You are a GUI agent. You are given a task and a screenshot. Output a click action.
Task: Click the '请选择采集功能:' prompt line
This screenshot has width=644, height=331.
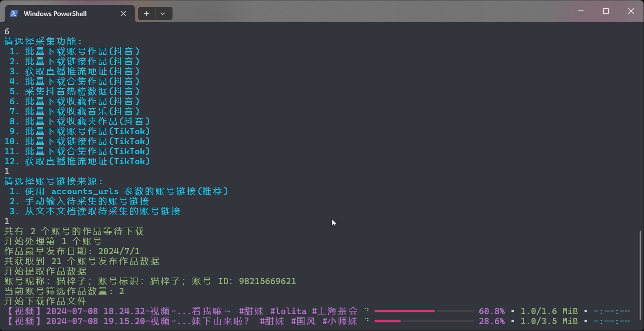coord(43,41)
